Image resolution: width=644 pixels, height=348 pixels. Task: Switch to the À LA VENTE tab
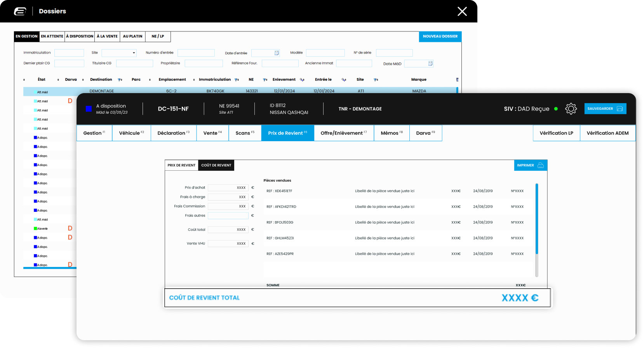point(107,36)
